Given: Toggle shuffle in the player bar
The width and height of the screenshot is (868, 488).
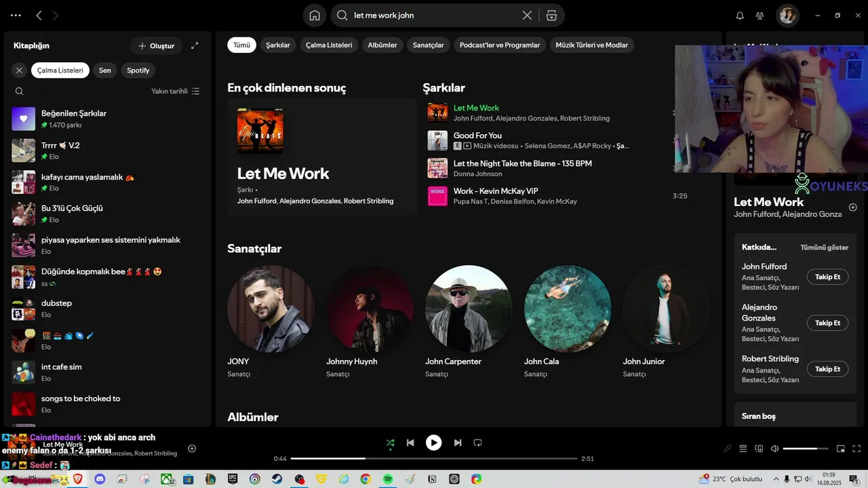Looking at the screenshot, I should pos(390,443).
